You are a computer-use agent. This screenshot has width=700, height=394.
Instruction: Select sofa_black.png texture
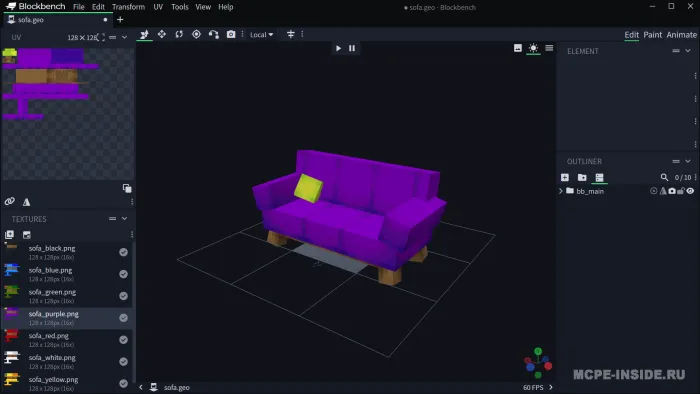pyautogui.click(x=67, y=252)
